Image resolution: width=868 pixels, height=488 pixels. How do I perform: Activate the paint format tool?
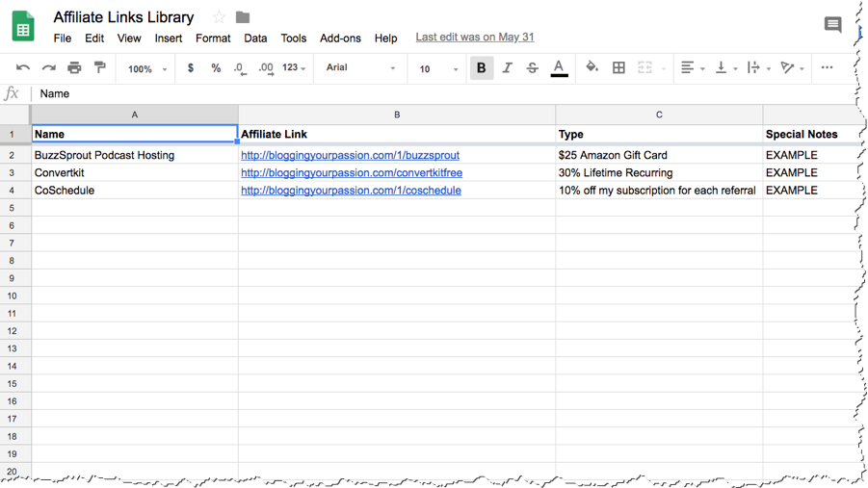point(99,67)
